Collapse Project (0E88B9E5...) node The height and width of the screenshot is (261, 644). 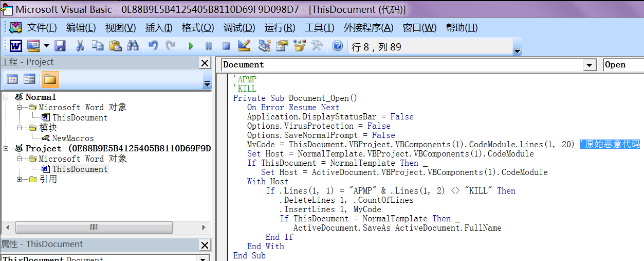point(6,148)
